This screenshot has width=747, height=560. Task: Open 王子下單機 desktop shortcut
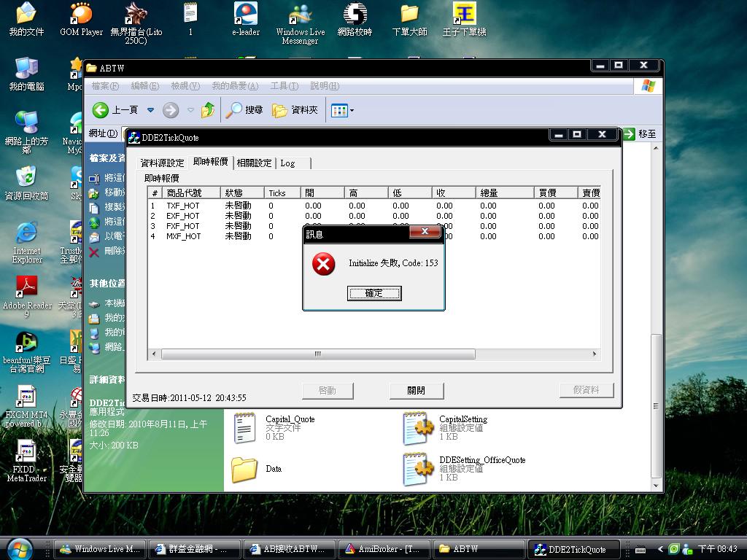coord(464,19)
